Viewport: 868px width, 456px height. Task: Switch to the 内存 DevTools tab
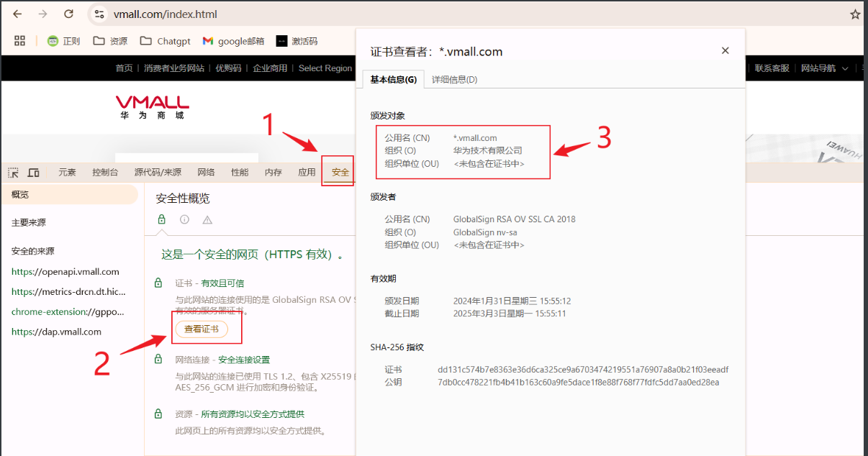pos(273,173)
